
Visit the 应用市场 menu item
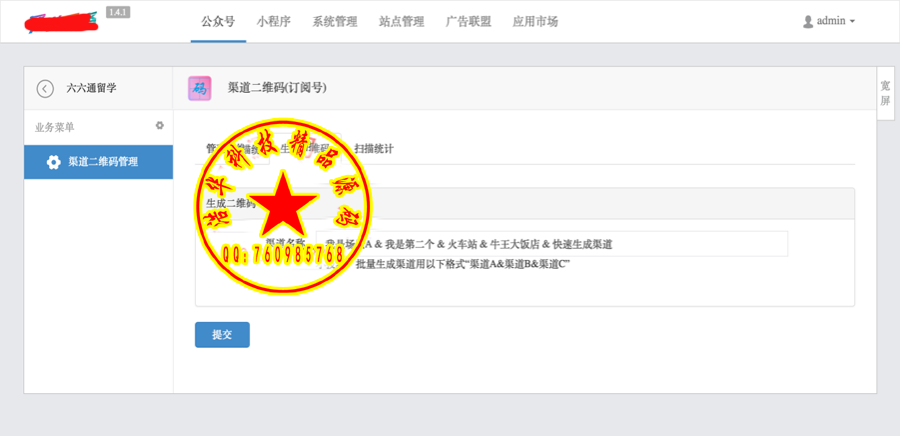[x=535, y=22]
